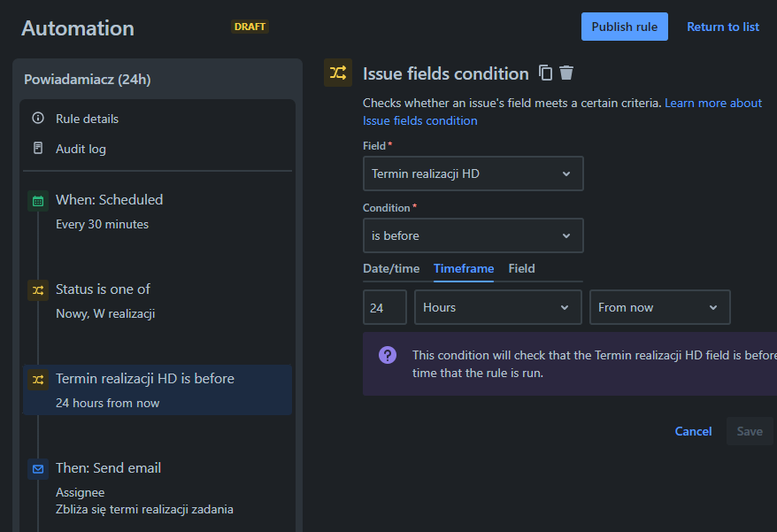Image resolution: width=777 pixels, height=532 pixels.
Task: Click the Return to list link
Action: tap(723, 27)
